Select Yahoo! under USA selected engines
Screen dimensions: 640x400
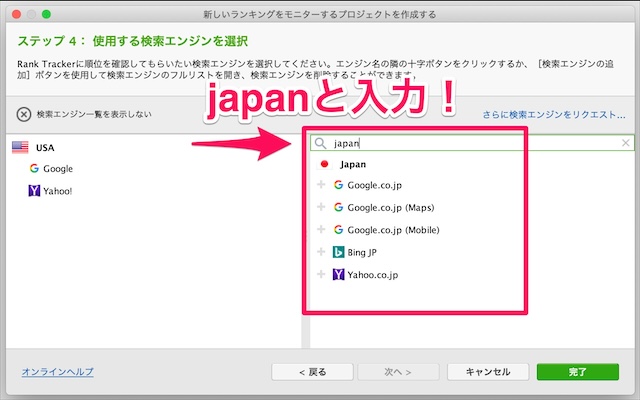point(58,191)
